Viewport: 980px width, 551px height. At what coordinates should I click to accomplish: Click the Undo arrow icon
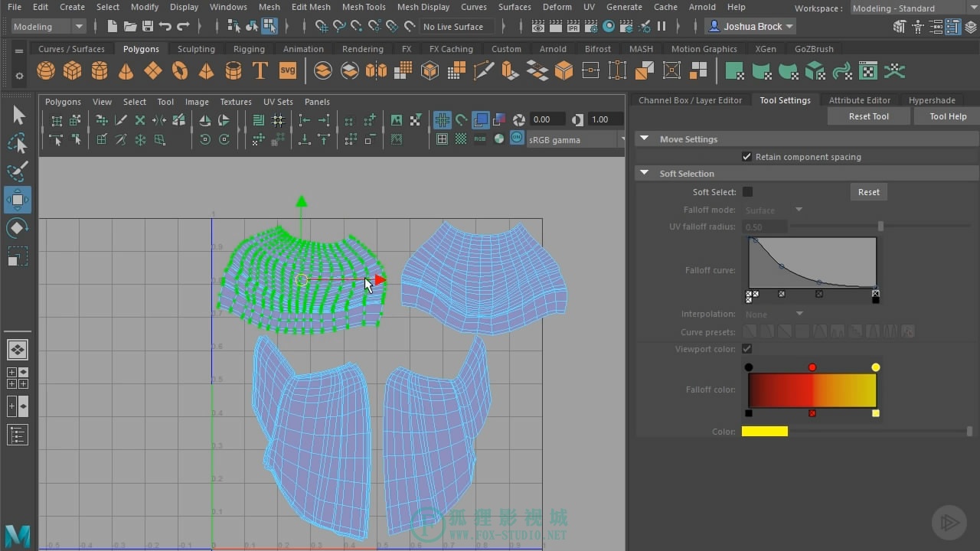point(165,27)
